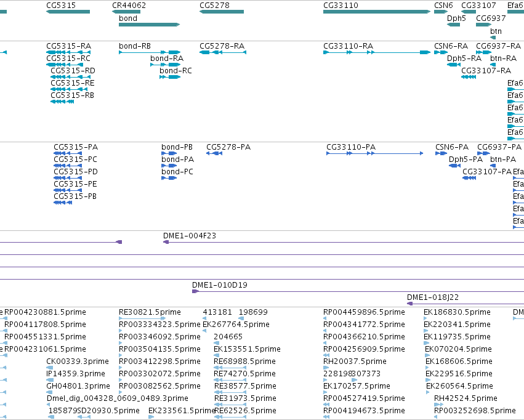
Task: Select transcript bond-RC
Action: pyautogui.click(x=170, y=77)
